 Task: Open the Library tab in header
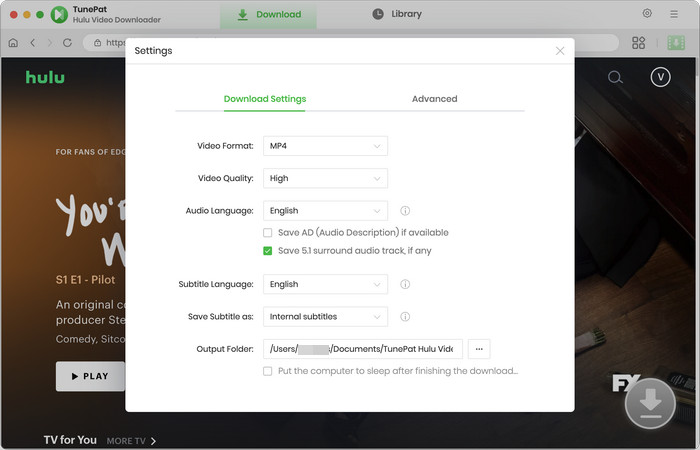(x=397, y=14)
